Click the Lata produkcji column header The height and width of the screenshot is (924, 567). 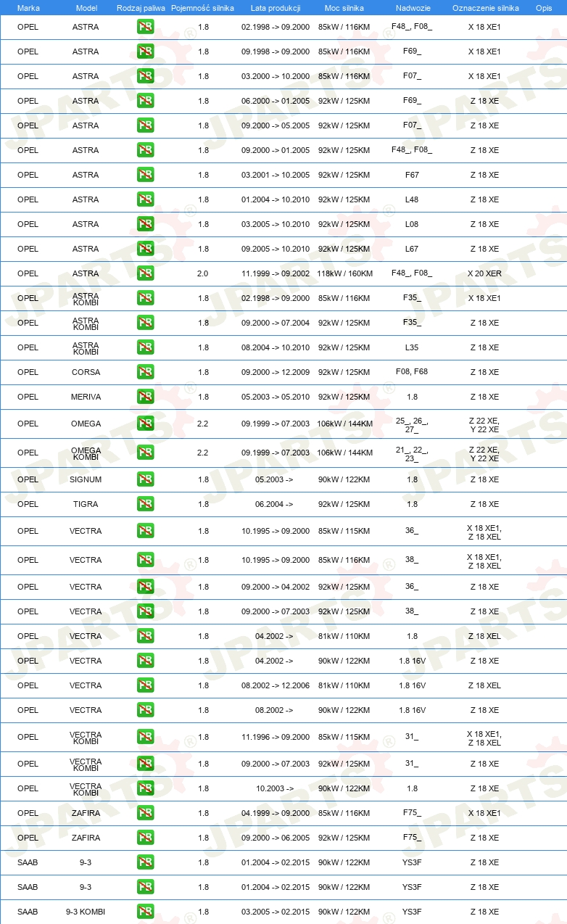coord(276,8)
